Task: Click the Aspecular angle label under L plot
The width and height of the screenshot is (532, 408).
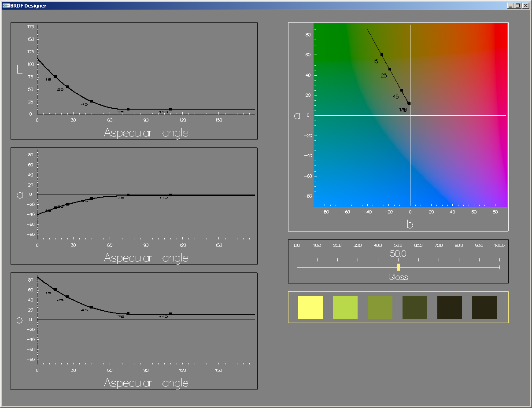Action: (x=146, y=133)
